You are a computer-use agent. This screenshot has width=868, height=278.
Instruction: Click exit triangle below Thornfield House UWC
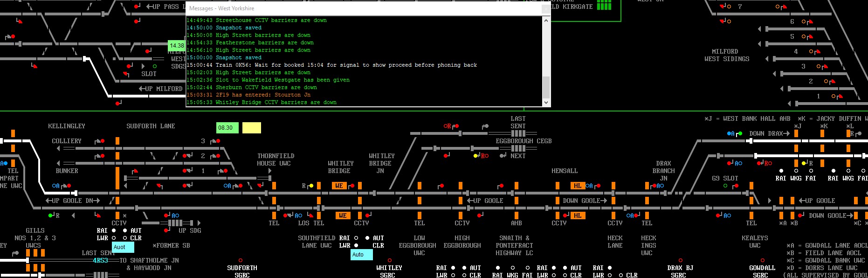pyautogui.click(x=270, y=171)
